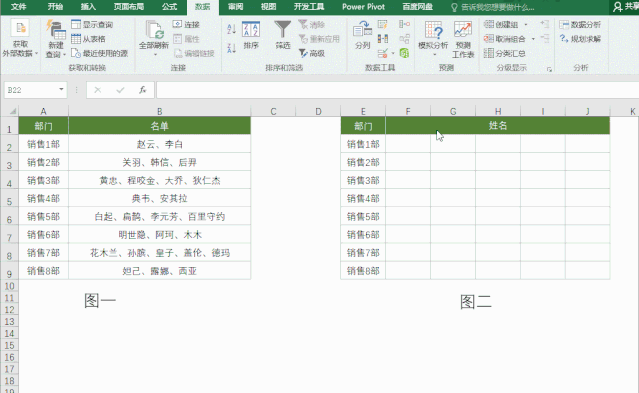Expand the Group (创建组) dropdown arrow
Screen dimensions: 639x393
coord(526,24)
